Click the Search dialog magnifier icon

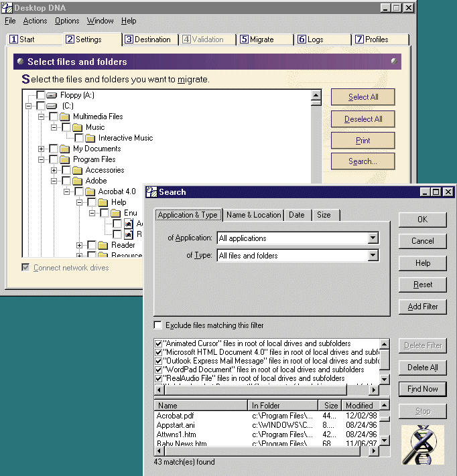point(151,192)
